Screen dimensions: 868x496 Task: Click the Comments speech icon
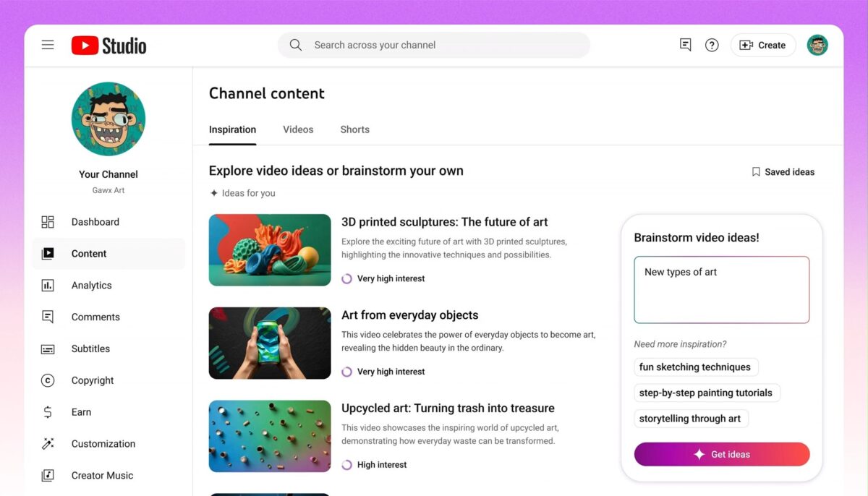tap(48, 317)
